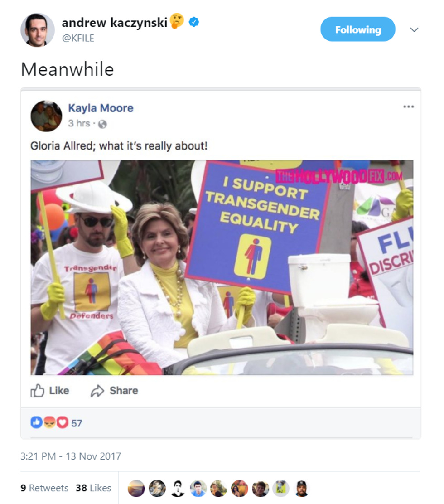Click the thumbs-up Like button
This screenshot has width=444, height=504.
coord(50,391)
